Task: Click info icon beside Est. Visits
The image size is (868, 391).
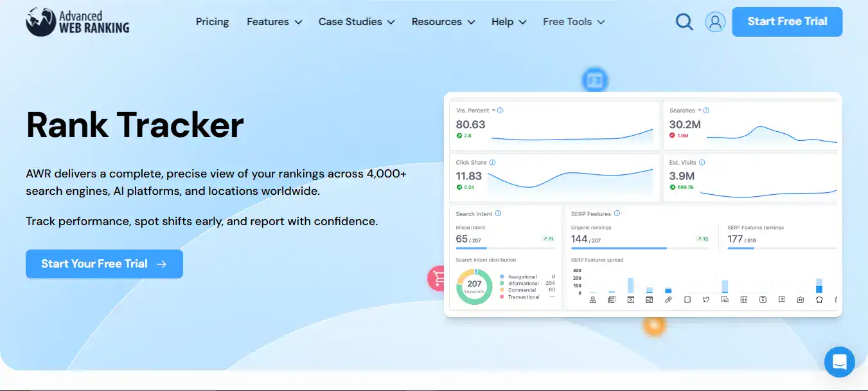Action: (x=702, y=163)
